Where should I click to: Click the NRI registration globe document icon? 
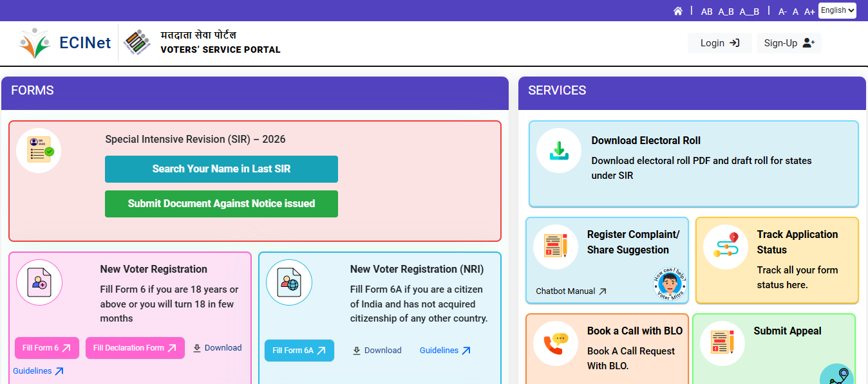288,282
